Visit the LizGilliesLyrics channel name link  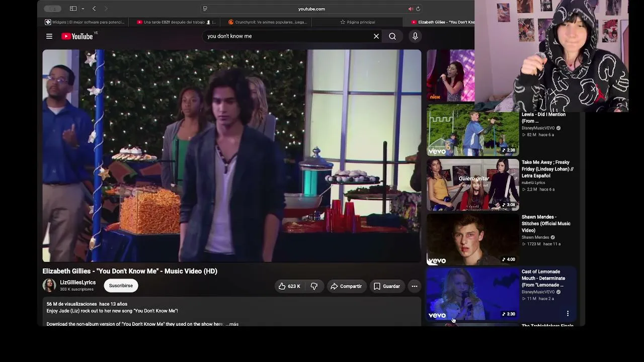[77, 283]
